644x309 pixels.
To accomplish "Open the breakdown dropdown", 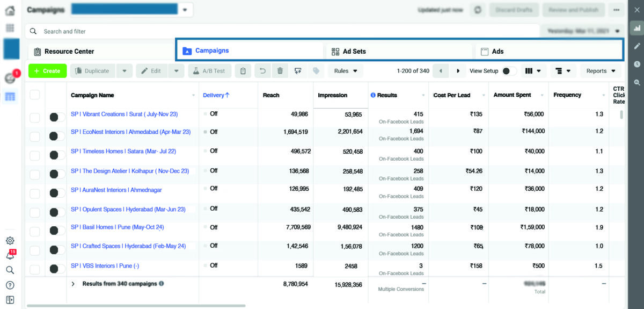I will coord(563,71).
